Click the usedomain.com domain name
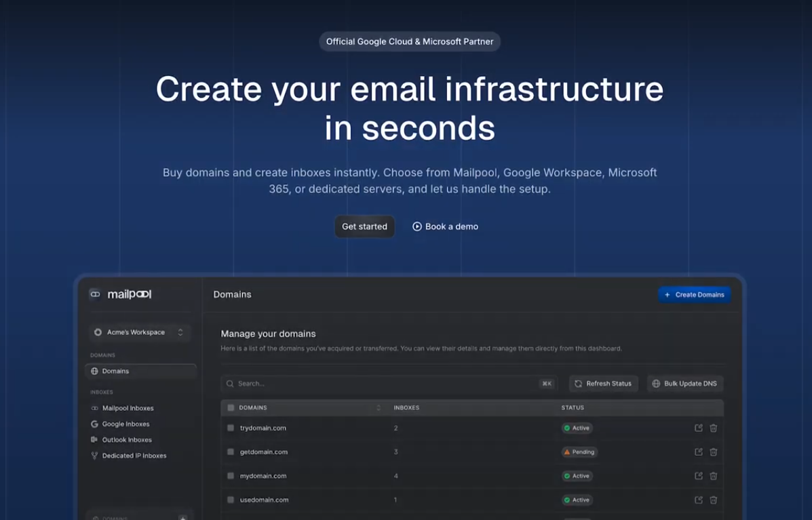The height and width of the screenshot is (520, 812). click(264, 500)
